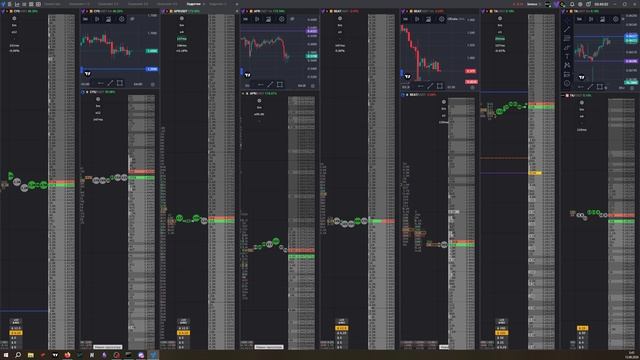This screenshot has width=640, height=360.
Task: Expand arrow in BEAT order book header
Action: click(x=327, y=11)
